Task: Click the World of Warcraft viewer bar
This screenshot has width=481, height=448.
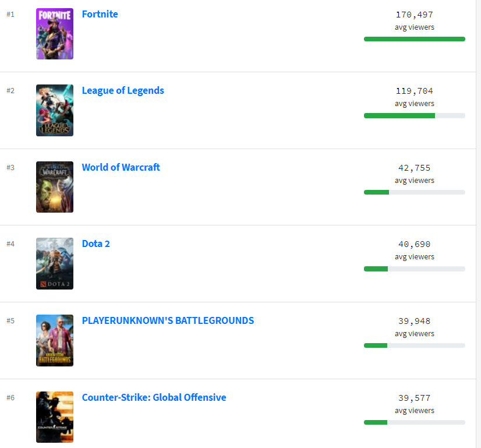Action: point(414,192)
